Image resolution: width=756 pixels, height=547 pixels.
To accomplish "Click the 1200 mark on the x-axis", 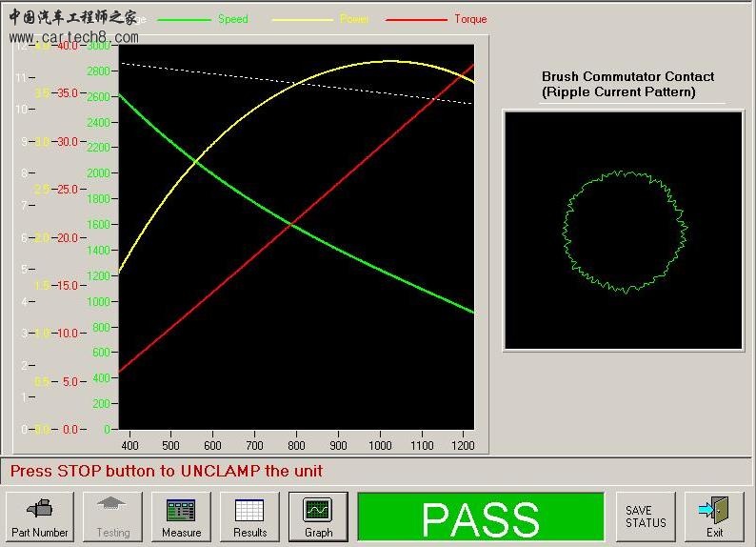I will (x=464, y=445).
